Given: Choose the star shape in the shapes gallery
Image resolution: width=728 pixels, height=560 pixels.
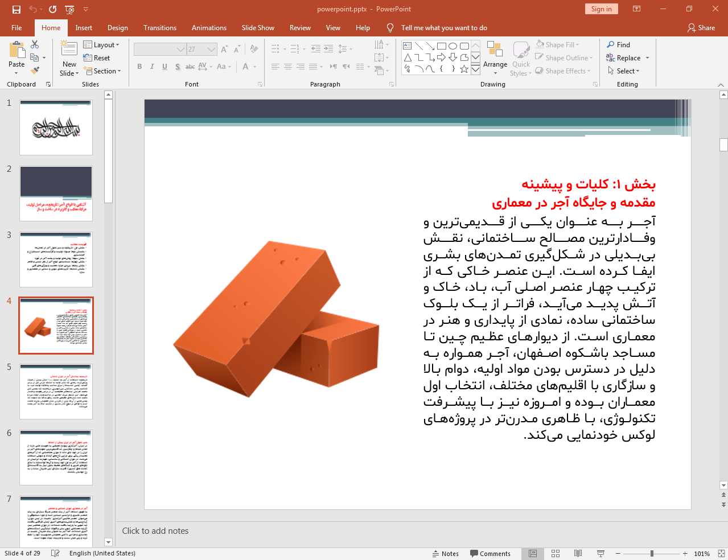Looking at the screenshot, I should 464,69.
